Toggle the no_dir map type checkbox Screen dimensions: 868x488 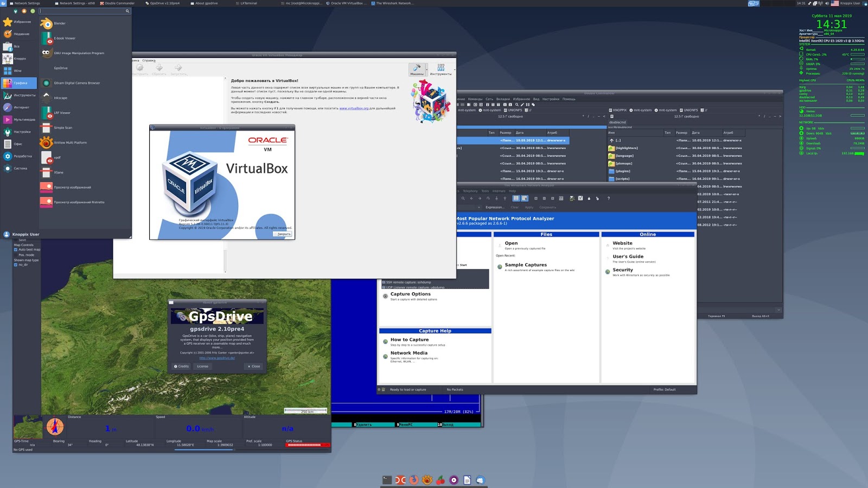coord(16,265)
